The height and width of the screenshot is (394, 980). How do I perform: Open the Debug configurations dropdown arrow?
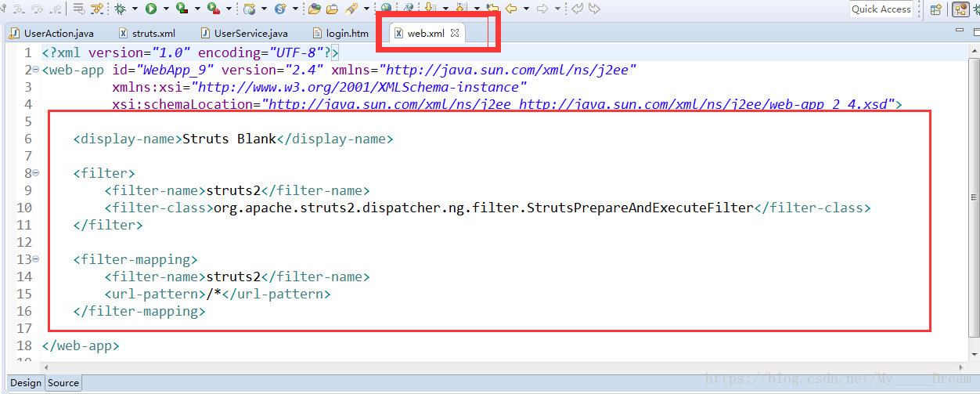point(135,9)
